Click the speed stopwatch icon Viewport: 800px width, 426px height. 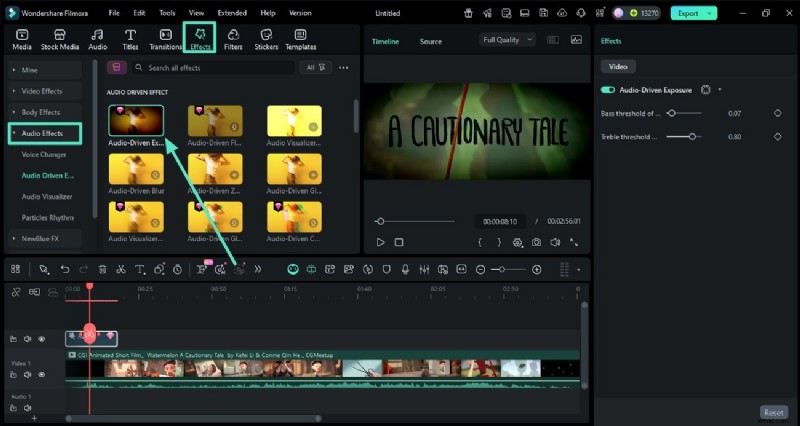tap(177, 269)
